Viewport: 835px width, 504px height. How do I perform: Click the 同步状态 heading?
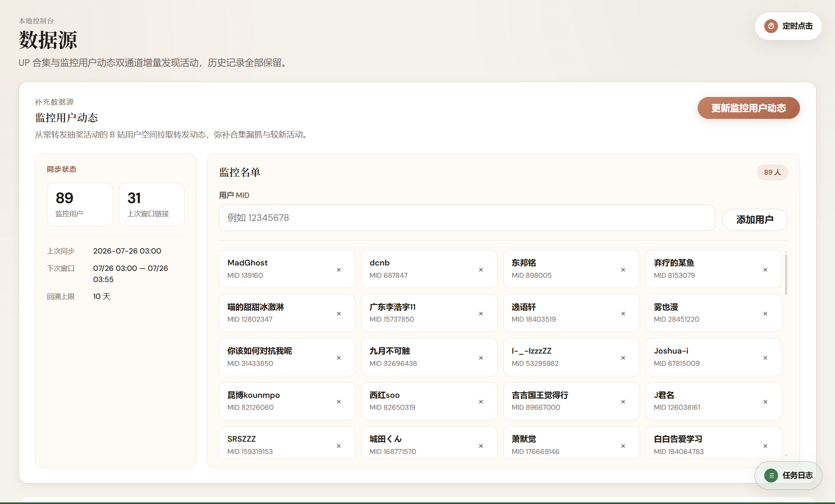click(62, 169)
